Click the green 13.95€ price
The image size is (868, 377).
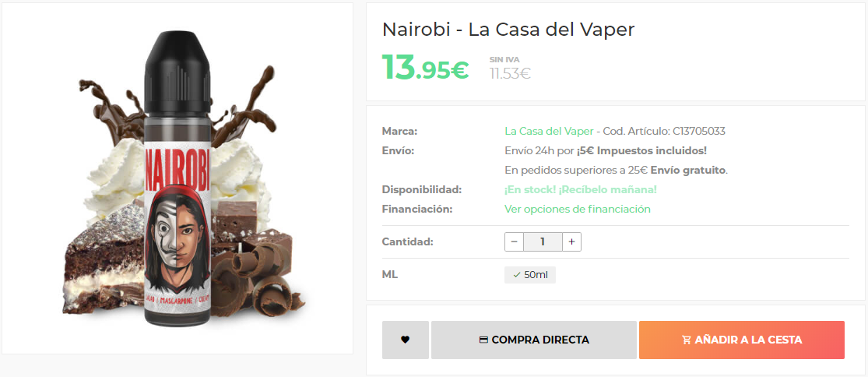[x=425, y=67]
